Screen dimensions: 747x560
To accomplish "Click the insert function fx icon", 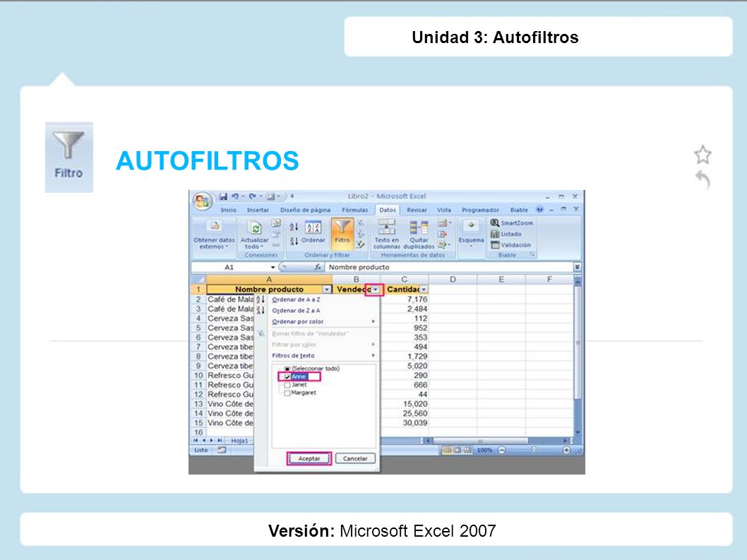I will click(x=318, y=268).
